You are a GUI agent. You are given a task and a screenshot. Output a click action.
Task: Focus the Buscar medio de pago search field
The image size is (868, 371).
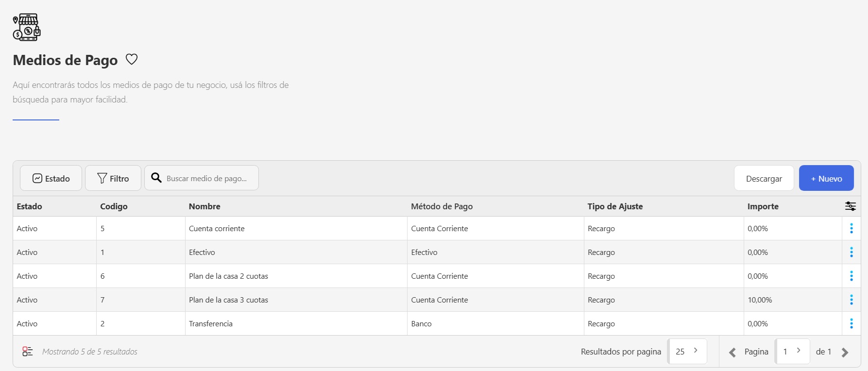coord(209,178)
